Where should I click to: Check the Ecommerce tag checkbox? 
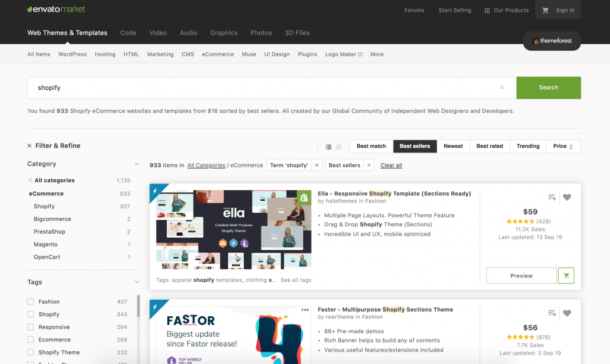click(30, 340)
